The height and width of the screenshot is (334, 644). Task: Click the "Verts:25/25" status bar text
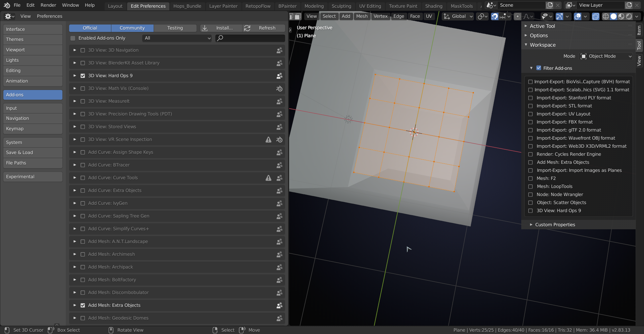click(481, 330)
